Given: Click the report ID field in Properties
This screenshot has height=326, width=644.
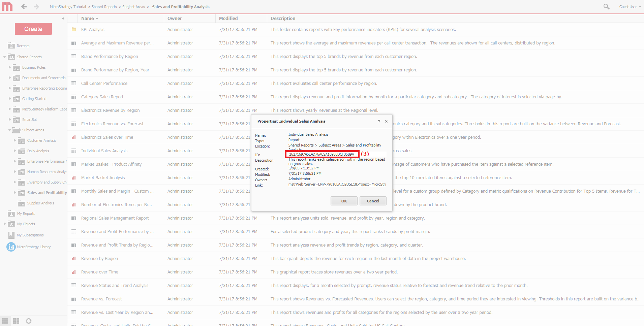Looking at the screenshot, I should click(x=322, y=154).
